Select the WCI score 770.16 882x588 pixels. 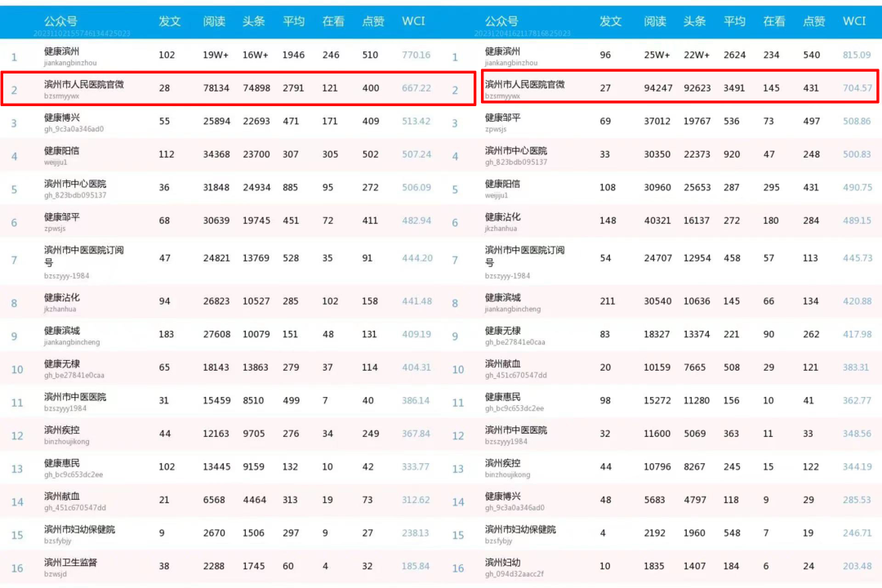pos(416,56)
